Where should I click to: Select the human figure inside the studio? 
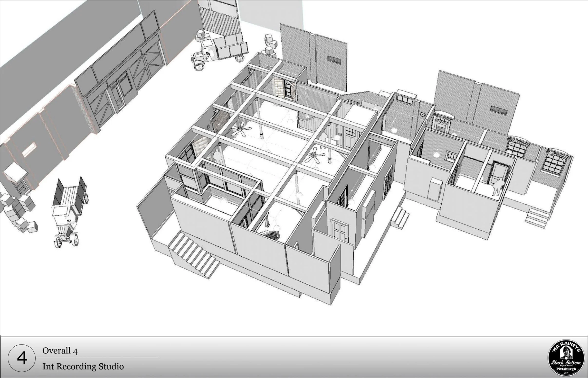[x=217, y=156]
